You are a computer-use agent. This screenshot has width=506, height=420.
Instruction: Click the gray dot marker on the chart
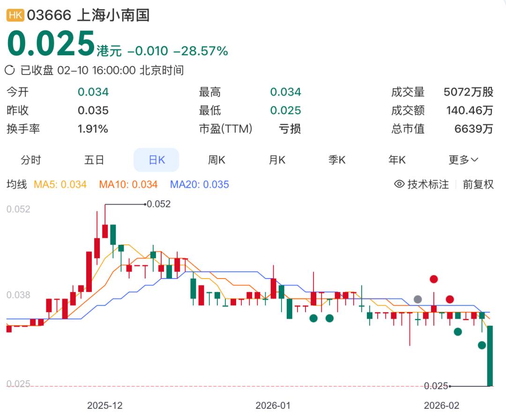tap(418, 300)
